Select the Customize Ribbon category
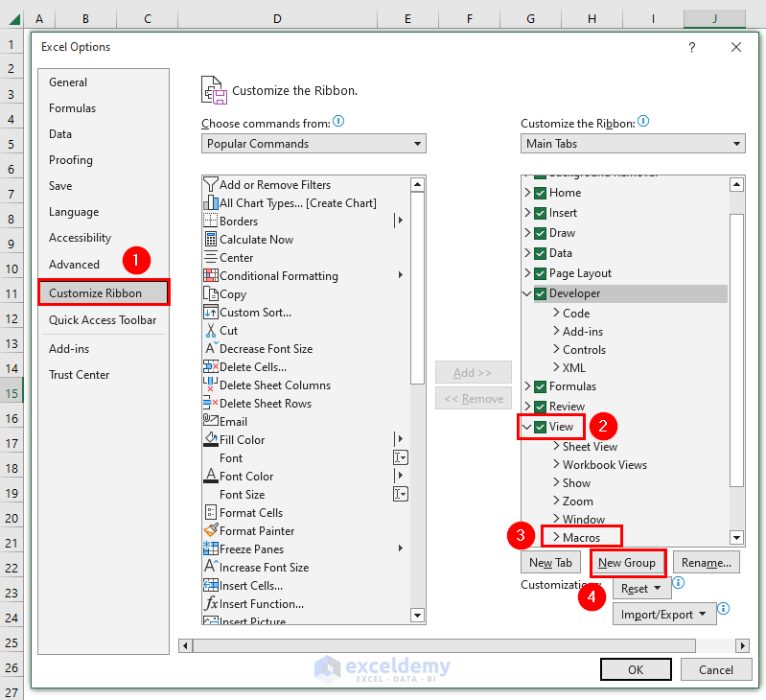Screen dimensions: 766x700 pos(104,293)
